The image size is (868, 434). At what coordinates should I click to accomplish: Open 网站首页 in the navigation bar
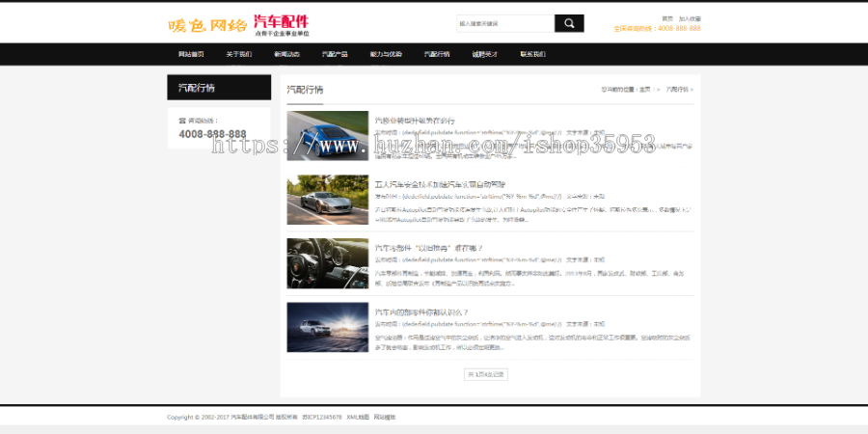[191, 55]
